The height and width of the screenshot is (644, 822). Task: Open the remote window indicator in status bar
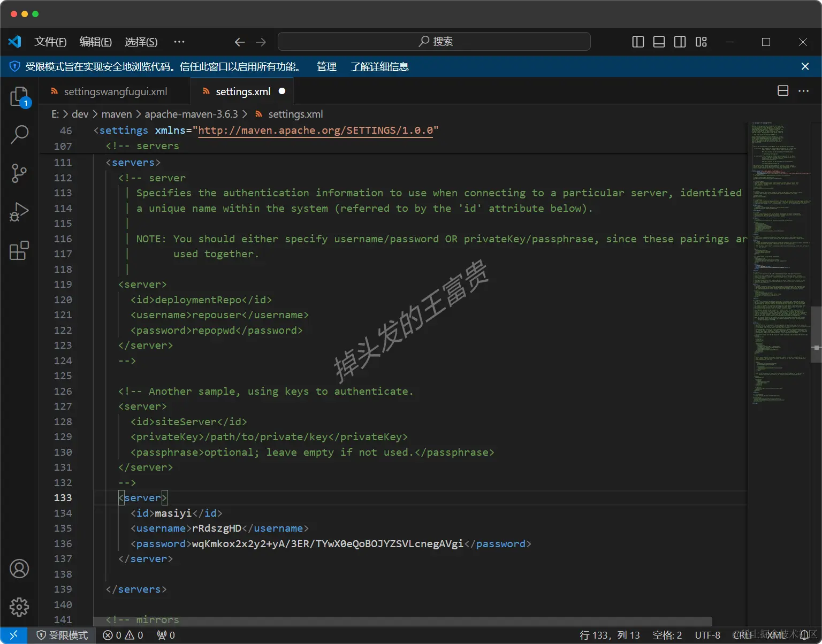coord(14,635)
